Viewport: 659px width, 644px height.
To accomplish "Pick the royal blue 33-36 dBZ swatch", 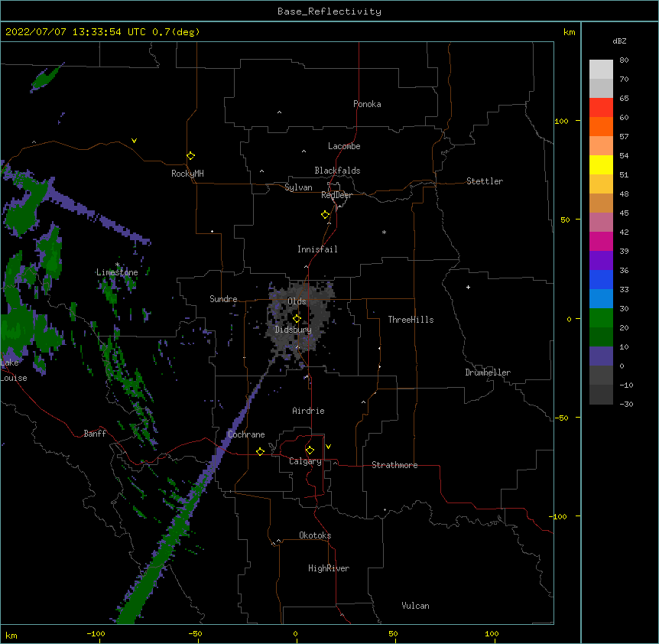I will point(601,279).
